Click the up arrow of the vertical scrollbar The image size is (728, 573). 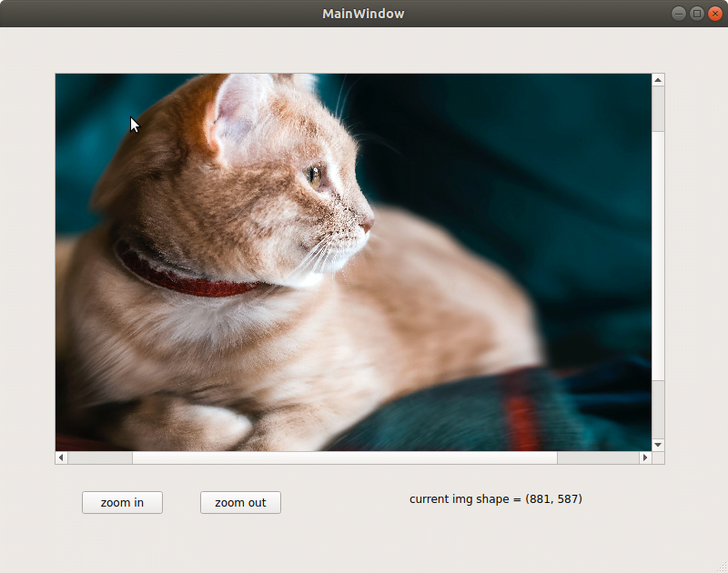point(656,79)
